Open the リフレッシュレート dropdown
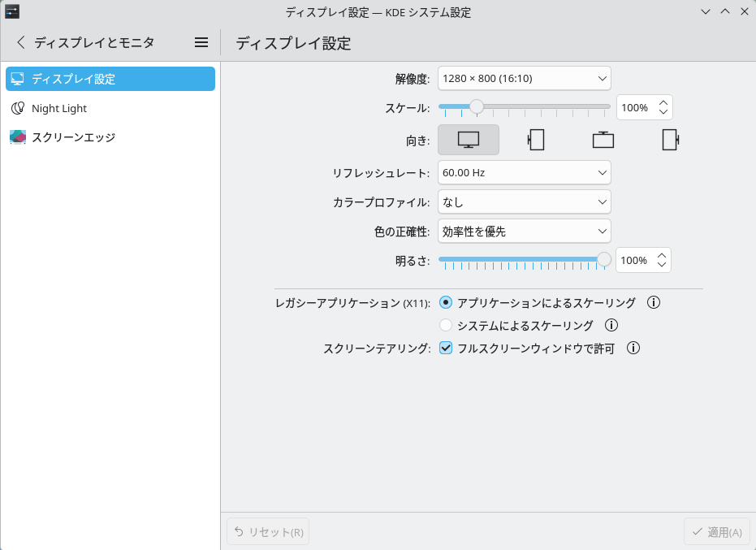Image resolution: width=756 pixels, height=550 pixels. pyautogui.click(x=524, y=172)
